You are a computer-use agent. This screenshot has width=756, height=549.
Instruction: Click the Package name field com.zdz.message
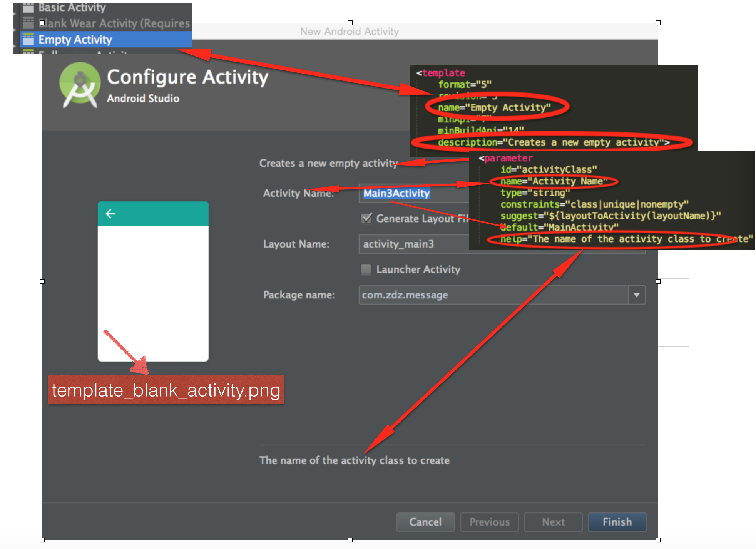coord(494,295)
